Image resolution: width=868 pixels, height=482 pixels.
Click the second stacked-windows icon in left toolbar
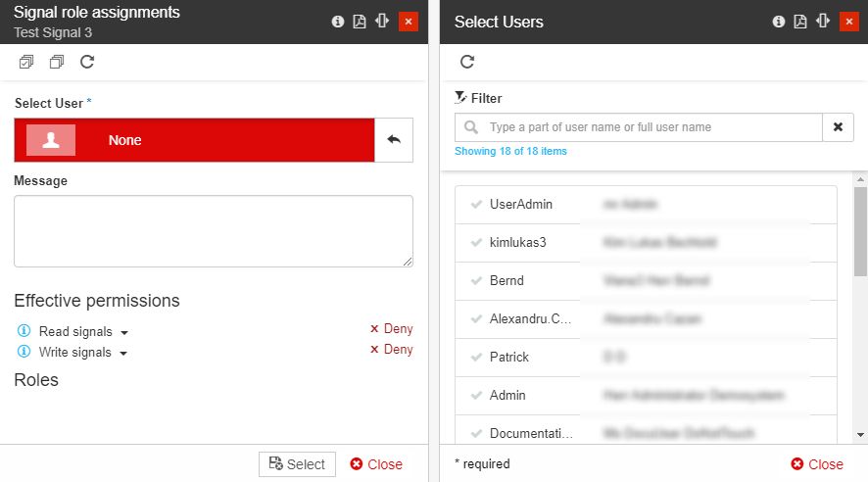pos(57,62)
